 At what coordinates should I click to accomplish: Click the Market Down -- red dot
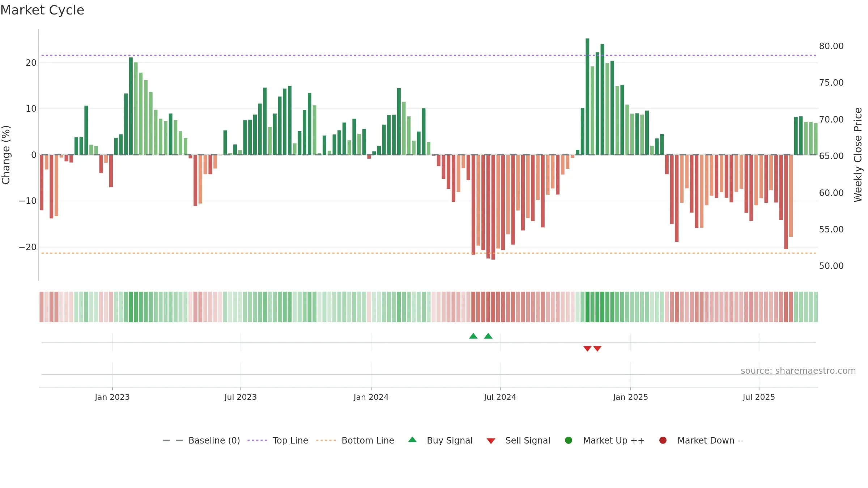[663, 440]
